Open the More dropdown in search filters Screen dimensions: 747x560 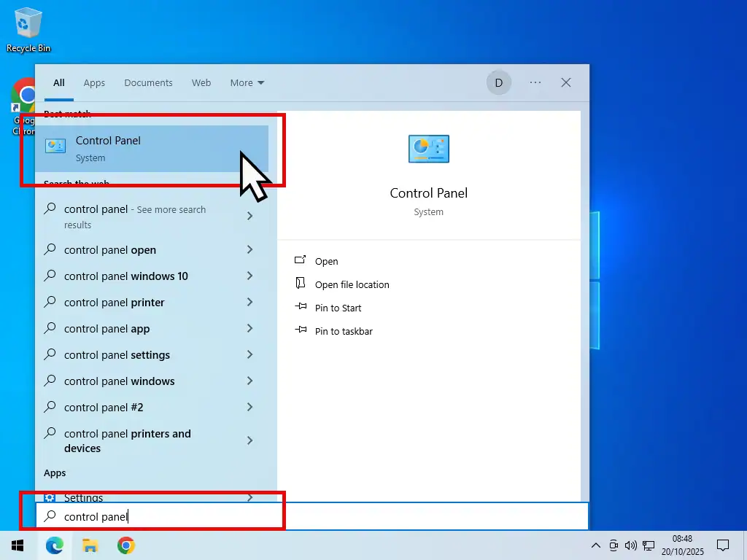coord(247,82)
